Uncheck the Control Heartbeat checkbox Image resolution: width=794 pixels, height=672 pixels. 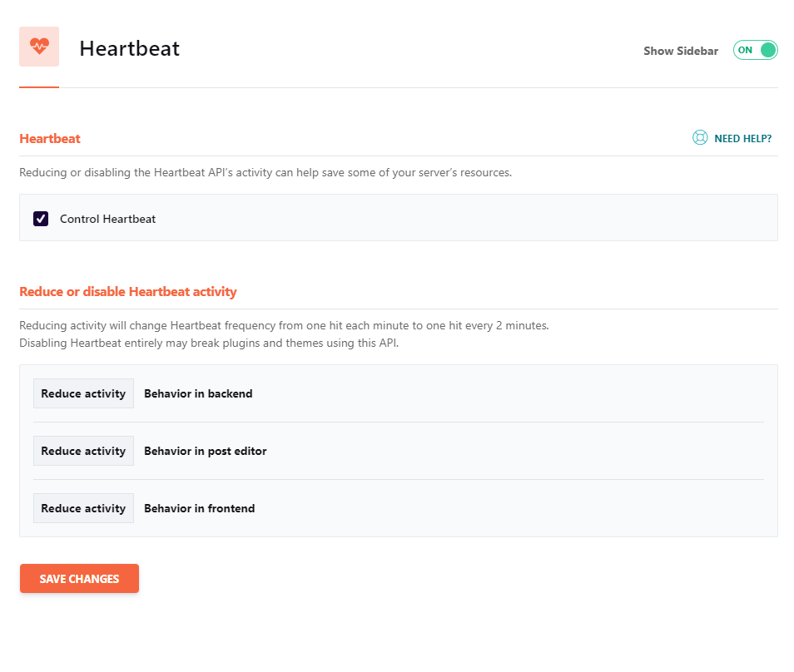click(x=40, y=218)
